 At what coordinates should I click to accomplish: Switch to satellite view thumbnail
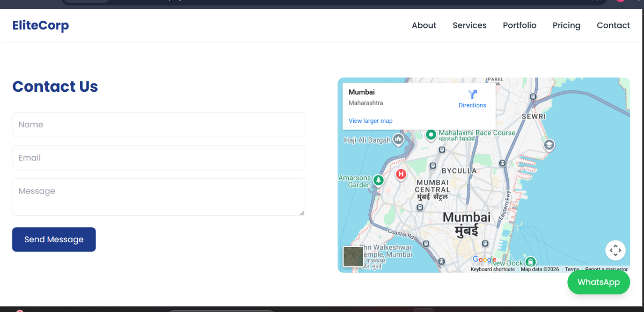coord(353,256)
